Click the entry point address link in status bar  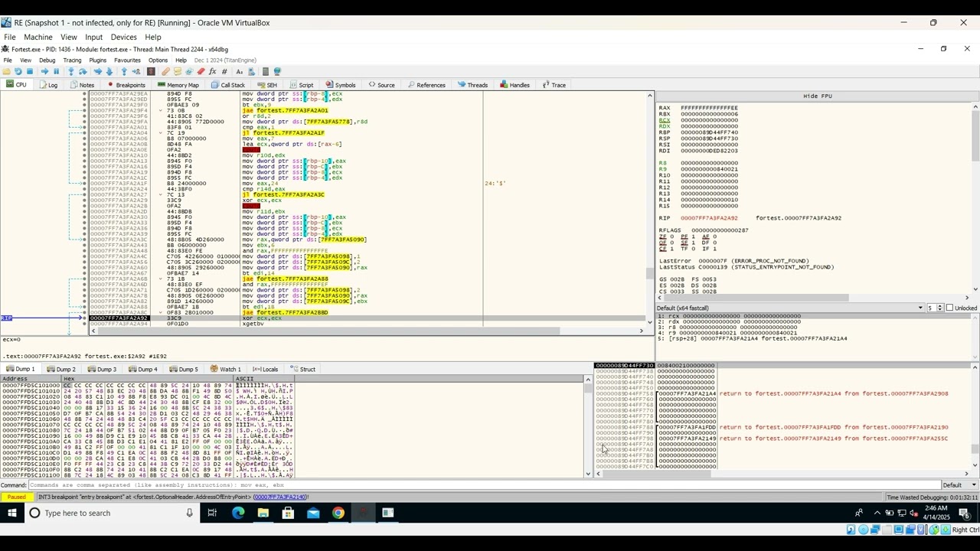coord(281,497)
